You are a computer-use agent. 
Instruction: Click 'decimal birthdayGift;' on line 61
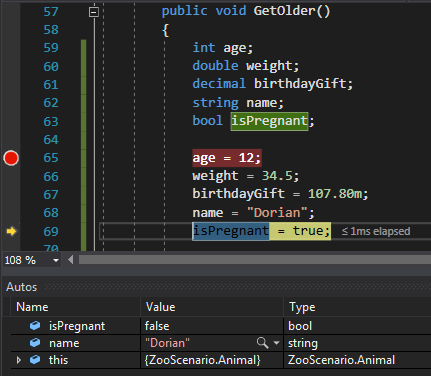pos(273,84)
